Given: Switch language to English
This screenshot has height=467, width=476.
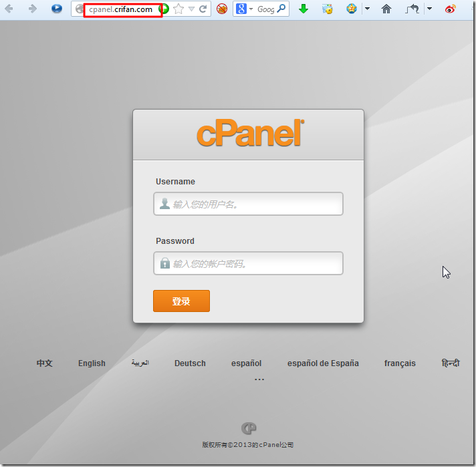Looking at the screenshot, I should click(x=92, y=363).
